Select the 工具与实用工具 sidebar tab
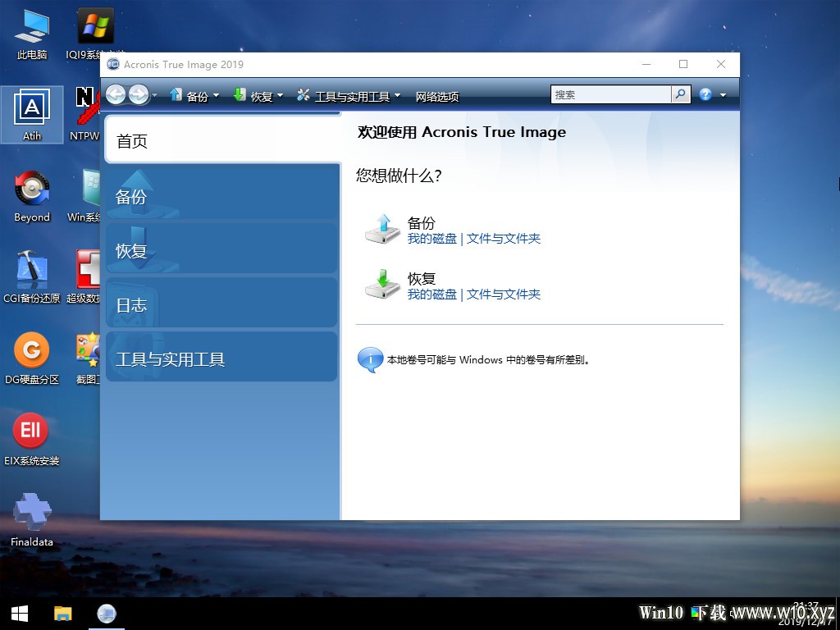 pyautogui.click(x=221, y=358)
